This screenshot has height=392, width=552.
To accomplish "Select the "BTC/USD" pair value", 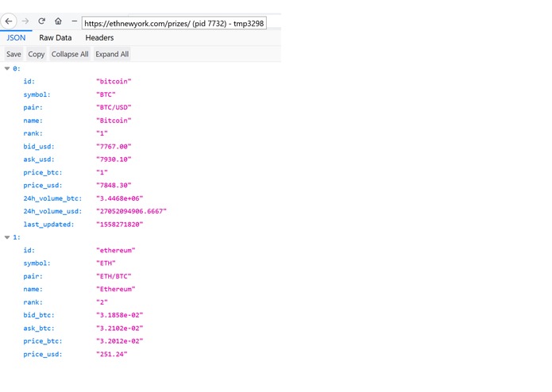I will coord(114,107).
